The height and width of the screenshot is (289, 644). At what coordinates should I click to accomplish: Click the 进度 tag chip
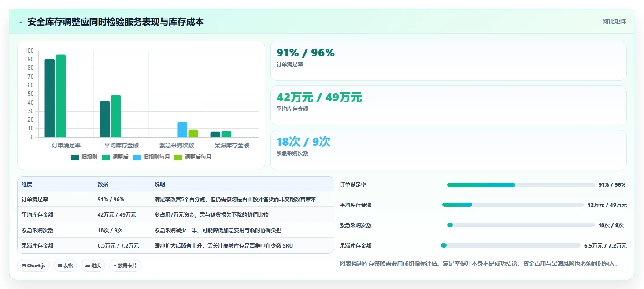(x=93, y=266)
